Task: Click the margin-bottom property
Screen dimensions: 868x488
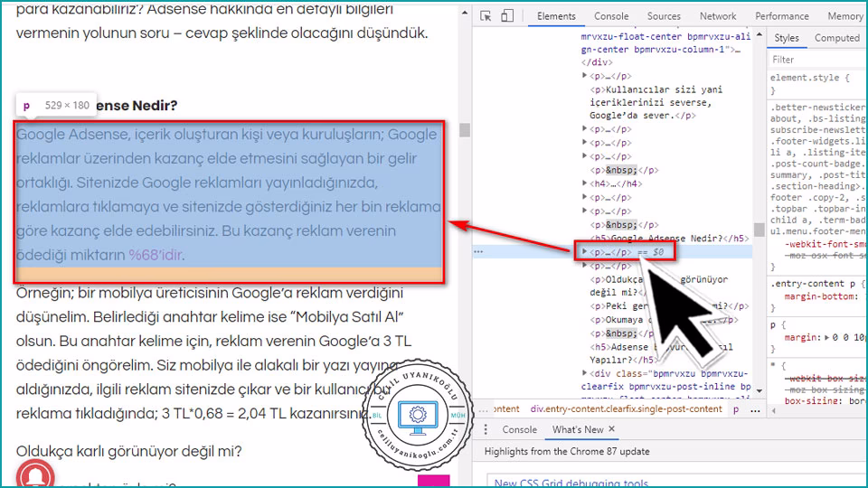Action: [820, 296]
